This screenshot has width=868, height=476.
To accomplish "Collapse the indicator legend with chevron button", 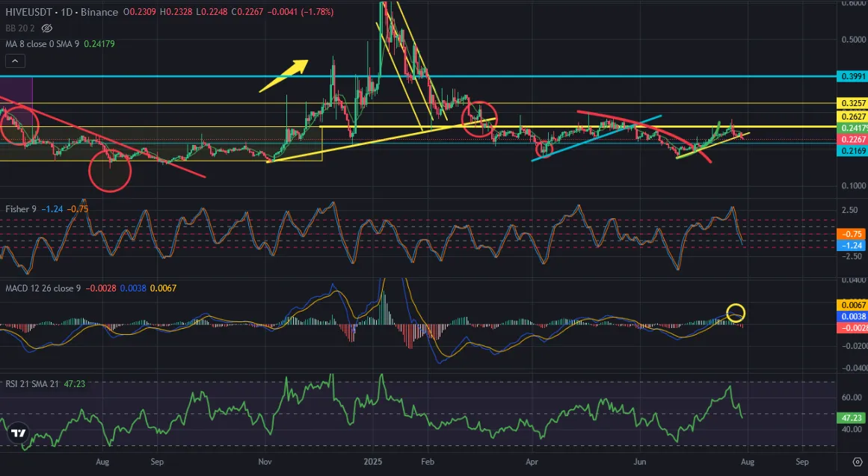I will [15, 61].
